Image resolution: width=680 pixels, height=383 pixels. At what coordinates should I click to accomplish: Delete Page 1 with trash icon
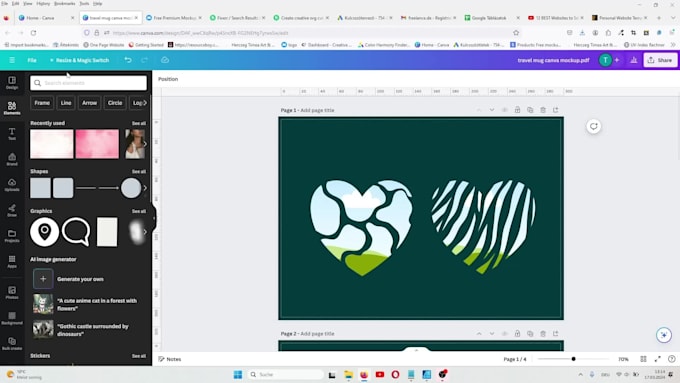[543, 110]
